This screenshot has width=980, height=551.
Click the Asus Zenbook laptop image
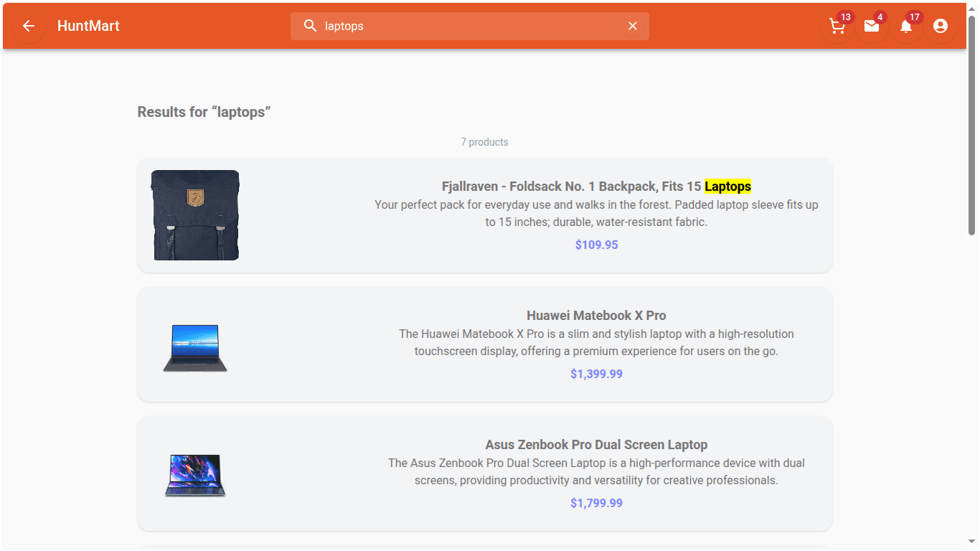195,476
